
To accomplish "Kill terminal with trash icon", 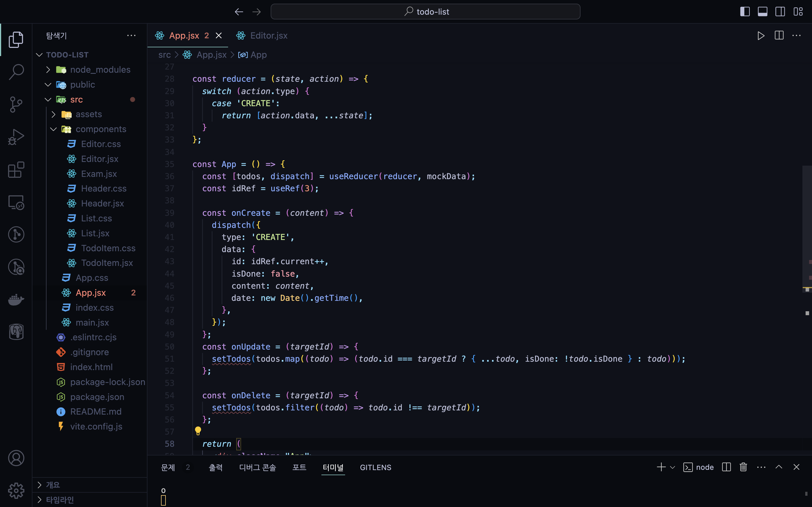I will coord(743,467).
